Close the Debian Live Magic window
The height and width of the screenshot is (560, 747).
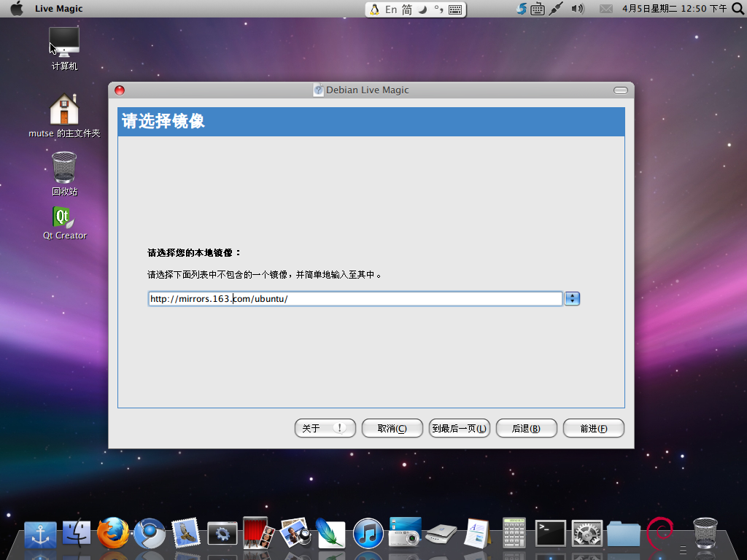click(120, 90)
